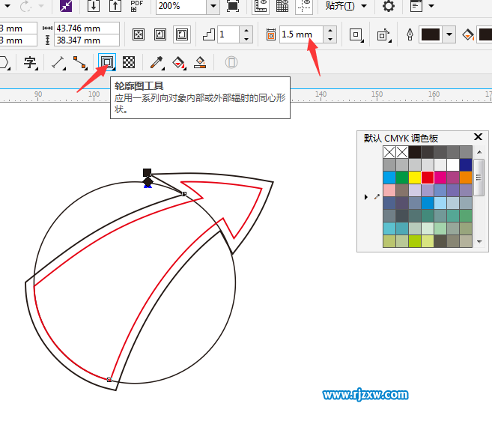
Task: Click the contour fill color bucket icon
Action: click(x=468, y=34)
